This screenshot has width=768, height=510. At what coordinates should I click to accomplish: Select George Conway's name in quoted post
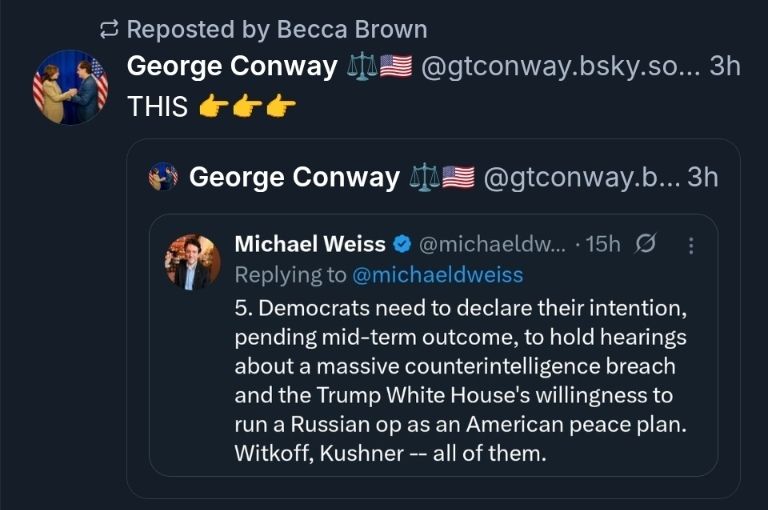click(x=294, y=177)
